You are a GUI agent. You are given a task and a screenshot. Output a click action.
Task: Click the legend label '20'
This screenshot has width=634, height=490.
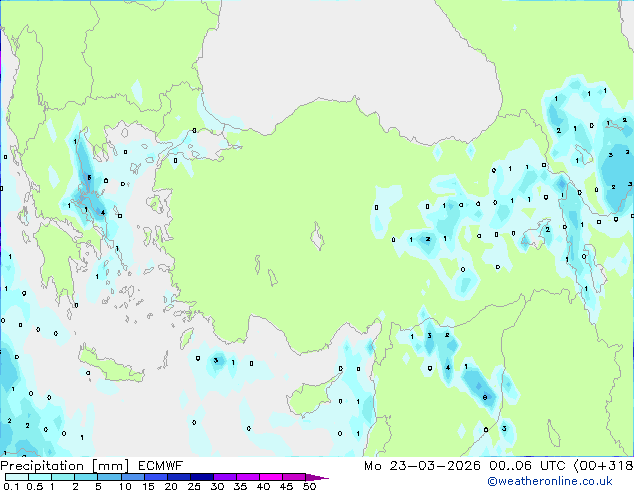click(171, 486)
